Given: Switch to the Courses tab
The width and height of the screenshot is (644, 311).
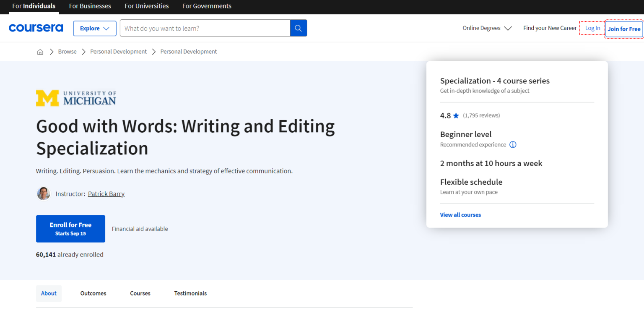Looking at the screenshot, I should (140, 293).
